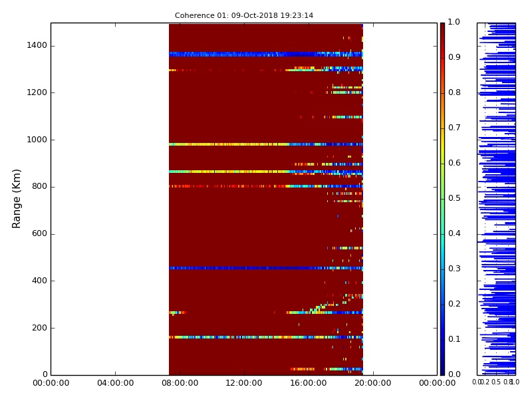The width and height of the screenshot is (532, 399).
Task: Click the blue profile line plot on the right
Action: 496,199
